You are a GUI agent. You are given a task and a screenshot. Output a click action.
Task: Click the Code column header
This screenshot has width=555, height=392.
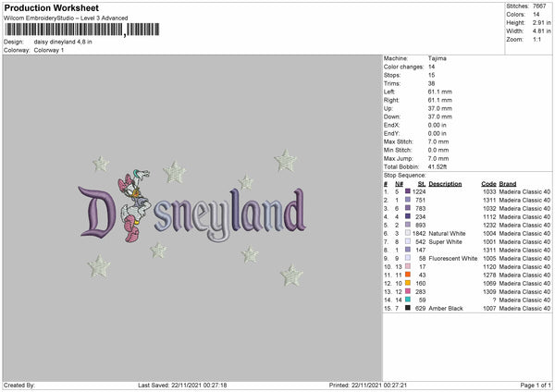488,184
